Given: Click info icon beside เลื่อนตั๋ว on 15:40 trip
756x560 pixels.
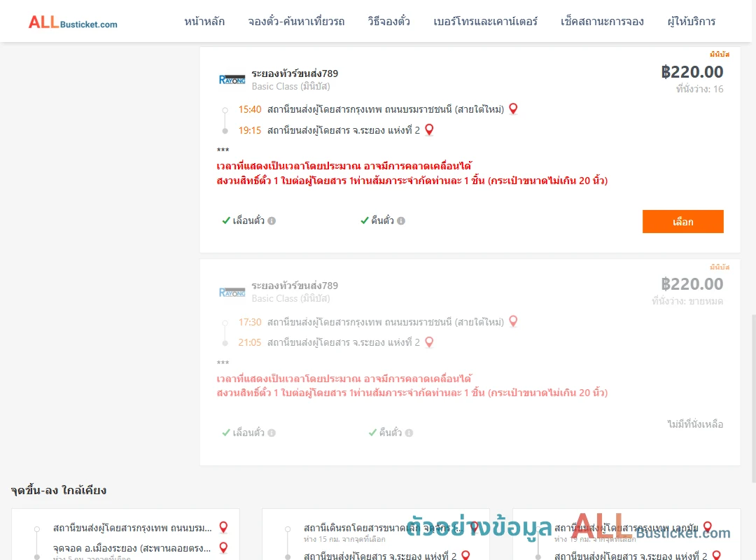Looking at the screenshot, I should 272,221.
